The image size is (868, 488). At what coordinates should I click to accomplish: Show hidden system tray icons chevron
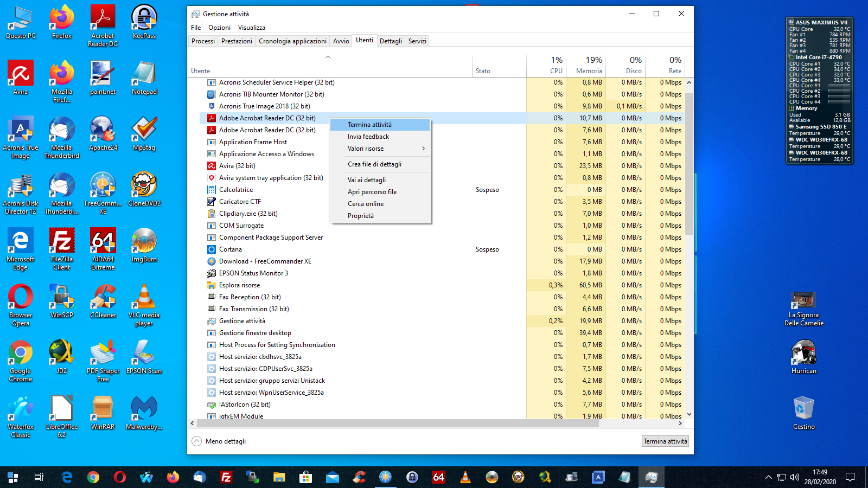point(768,477)
